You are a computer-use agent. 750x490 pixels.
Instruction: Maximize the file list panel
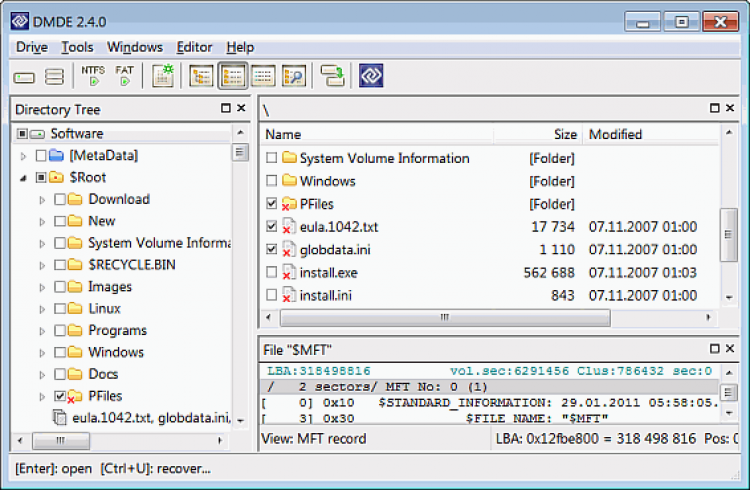click(x=715, y=108)
